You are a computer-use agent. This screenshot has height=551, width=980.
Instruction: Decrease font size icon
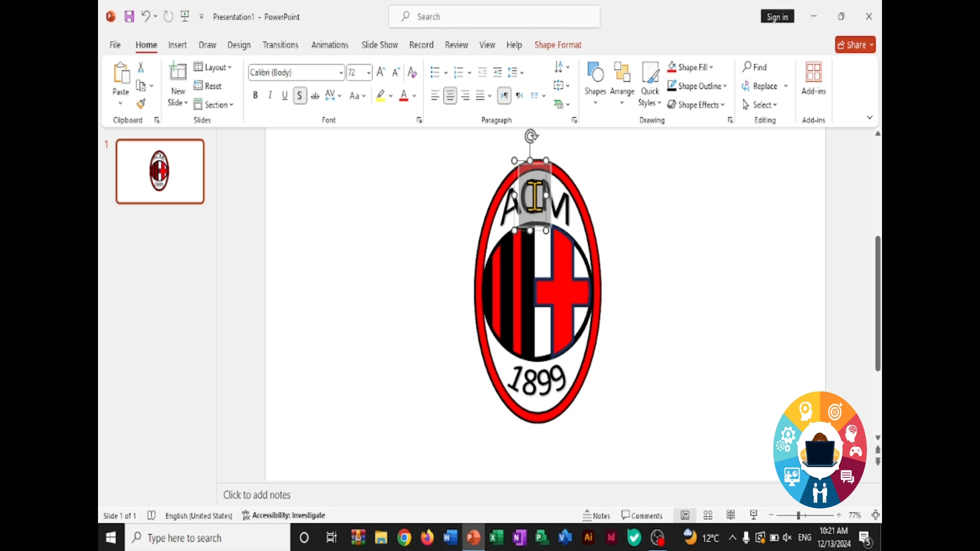click(396, 72)
